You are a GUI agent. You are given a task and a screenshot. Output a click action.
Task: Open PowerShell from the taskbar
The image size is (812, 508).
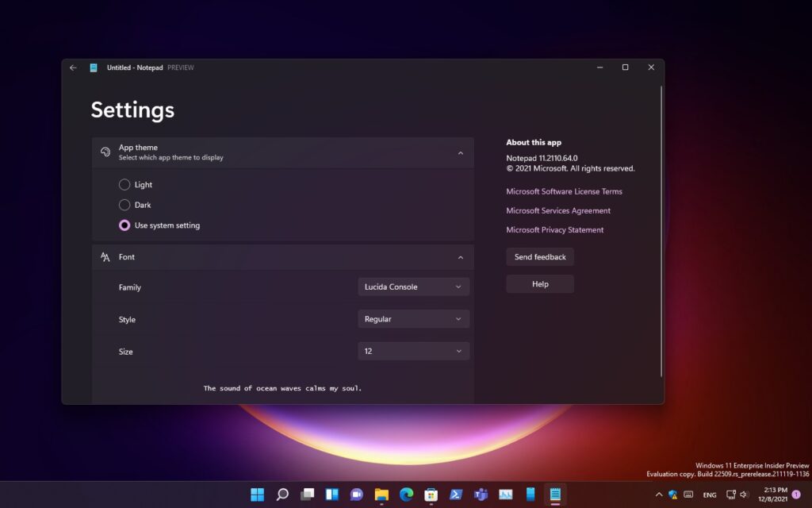pyautogui.click(x=456, y=495)
